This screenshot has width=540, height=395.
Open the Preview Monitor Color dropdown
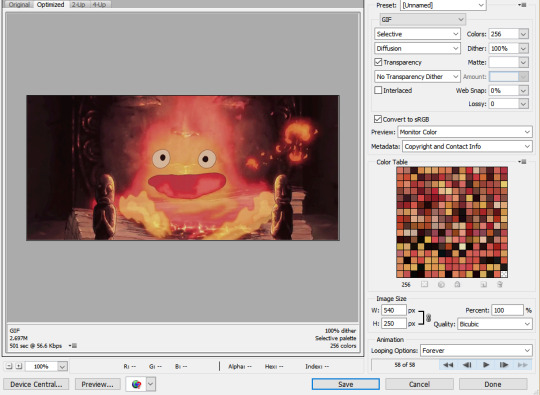[x=465, y=132]
